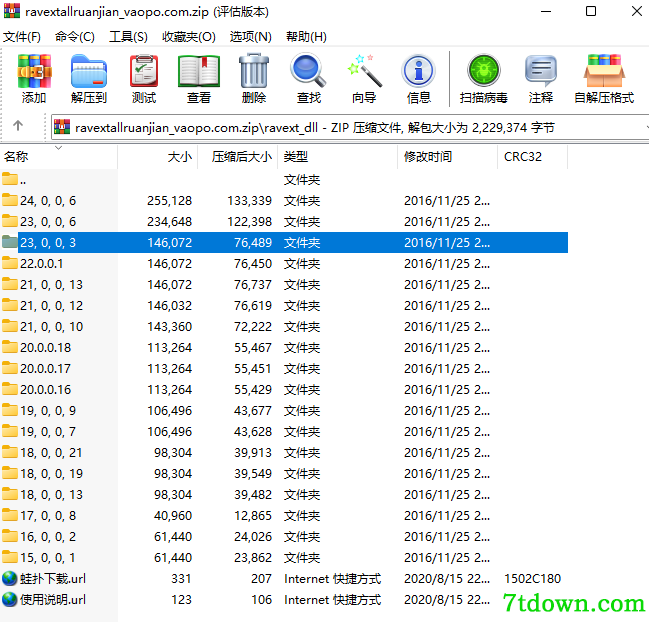This screenshot has width=649, height=622.
Task: Select the highlighted 23, 0, 0, 3 folder
Action: click(284, 243)
